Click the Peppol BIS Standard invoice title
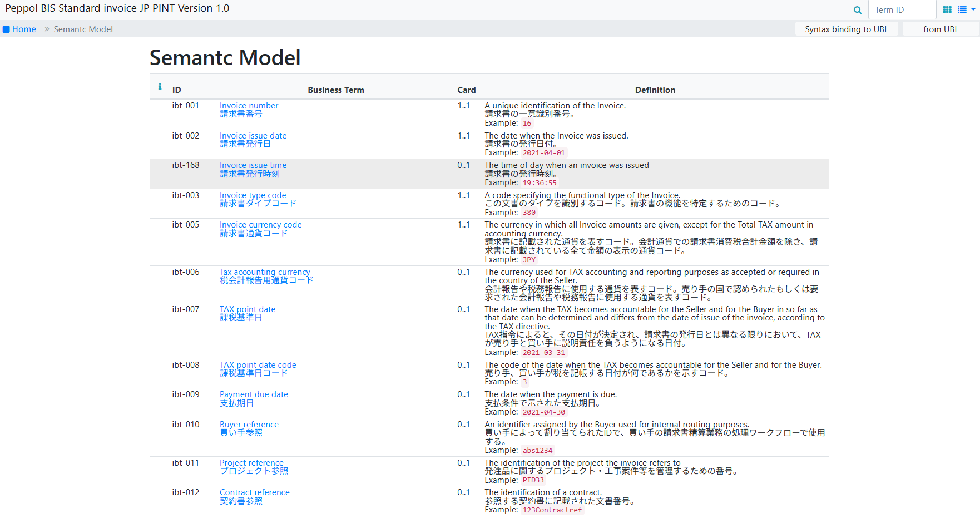This screenshot has height=518, width=980. (x=117, y=8)
